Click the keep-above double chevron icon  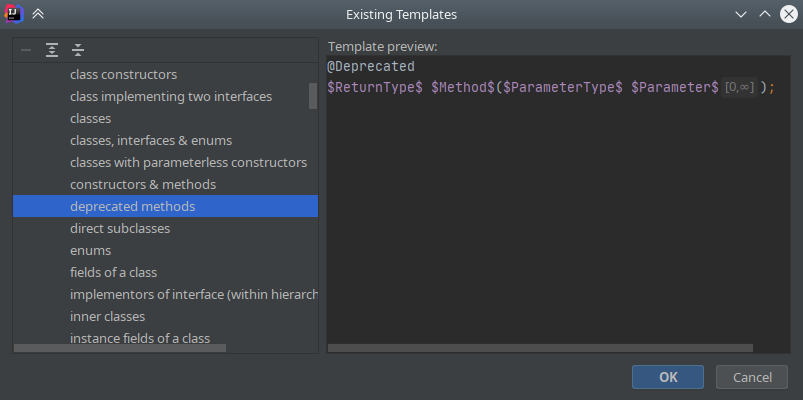(x=38, y=14)
